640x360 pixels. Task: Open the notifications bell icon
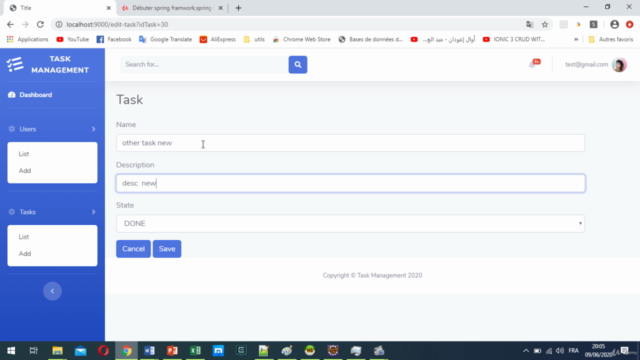[532, 64]
